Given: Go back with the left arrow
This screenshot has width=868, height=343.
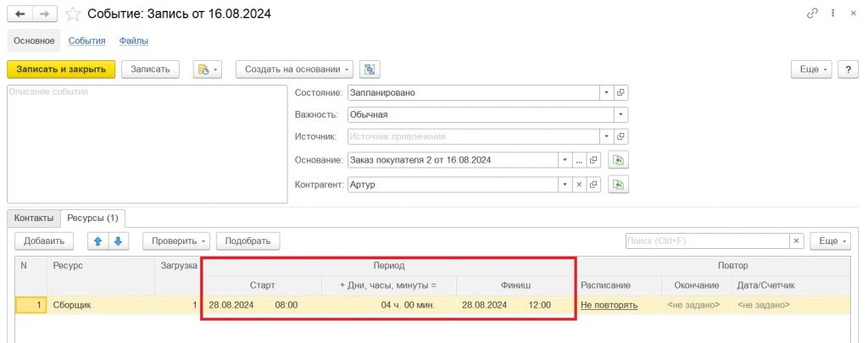Looking at the screenshot, I should pyautogui.click(x=20, y=14).
